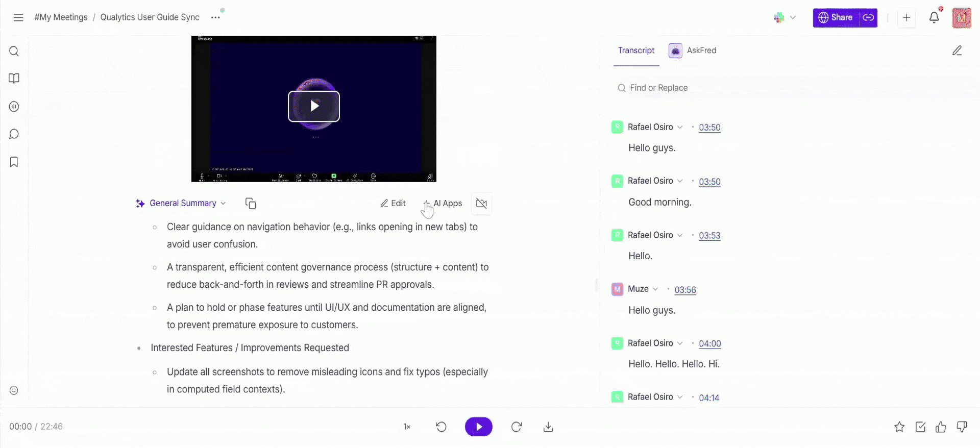Click the plus button in top bar
The height and width of the screenshot is (448, 980).
906,17
